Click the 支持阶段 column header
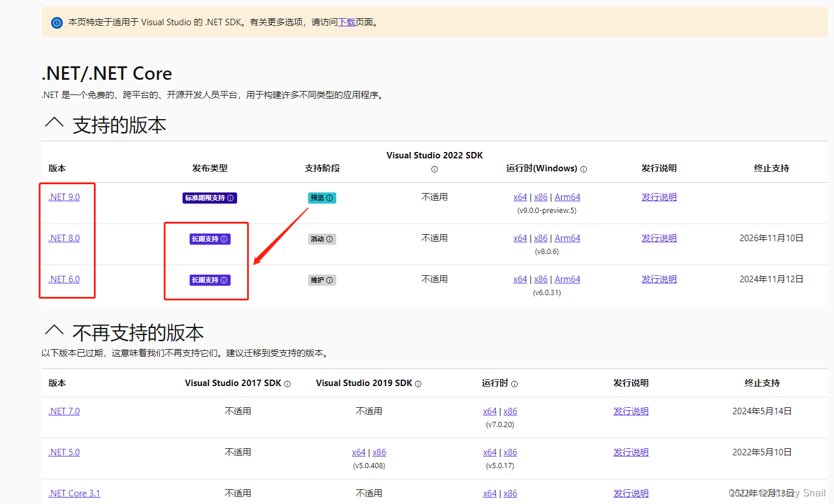Viewport: 834px width, 504px height. coord(322,168)
